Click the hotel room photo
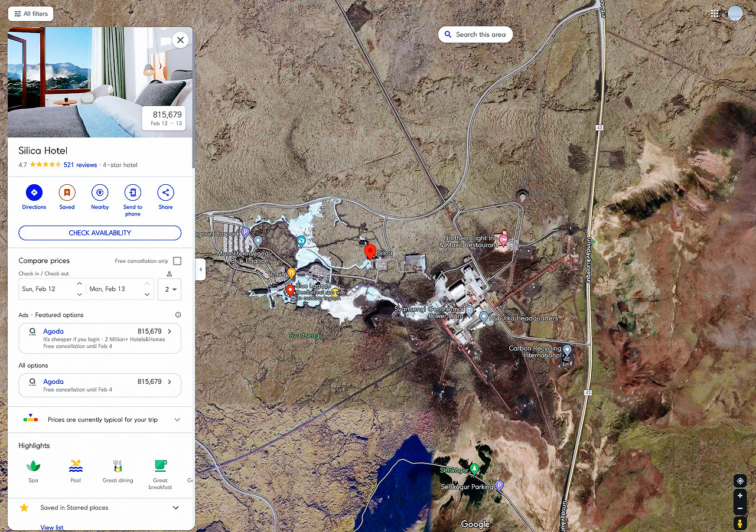Screen dimensions: 756x532 [100, 82]
